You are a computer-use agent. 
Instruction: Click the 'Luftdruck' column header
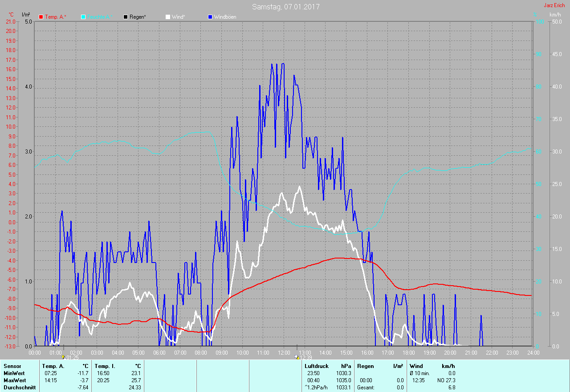pos(317,366)
